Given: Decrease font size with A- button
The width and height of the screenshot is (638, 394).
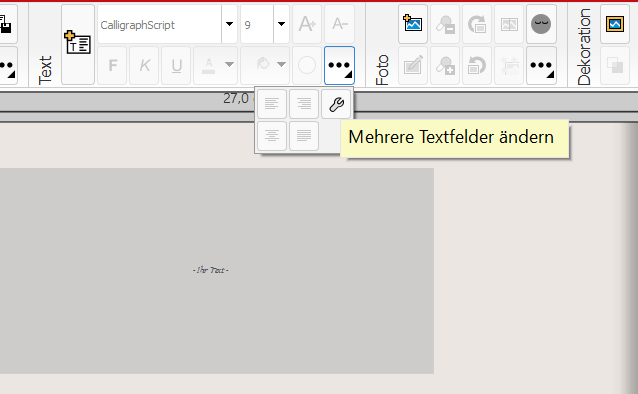Looking at the screenshot, I should (339, 24).
